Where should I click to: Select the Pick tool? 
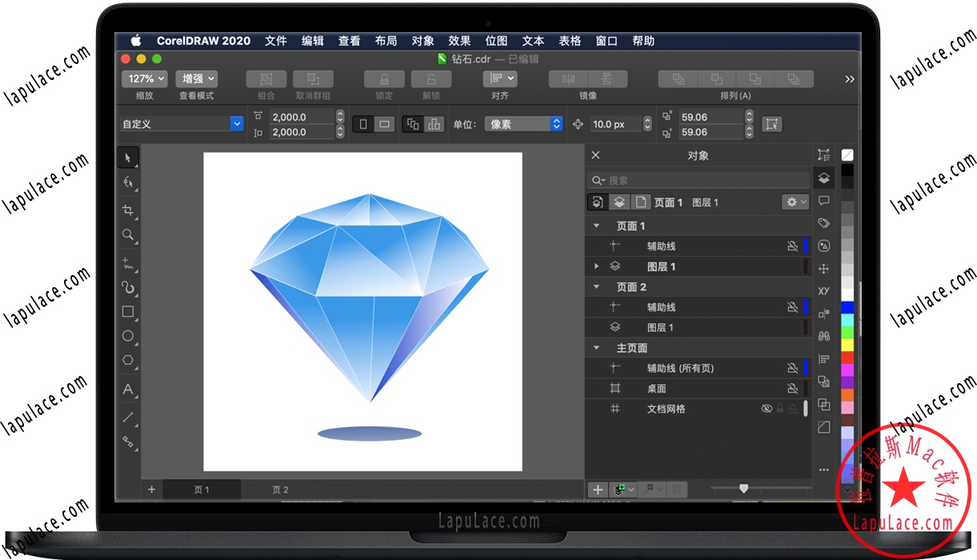point(128,157)
